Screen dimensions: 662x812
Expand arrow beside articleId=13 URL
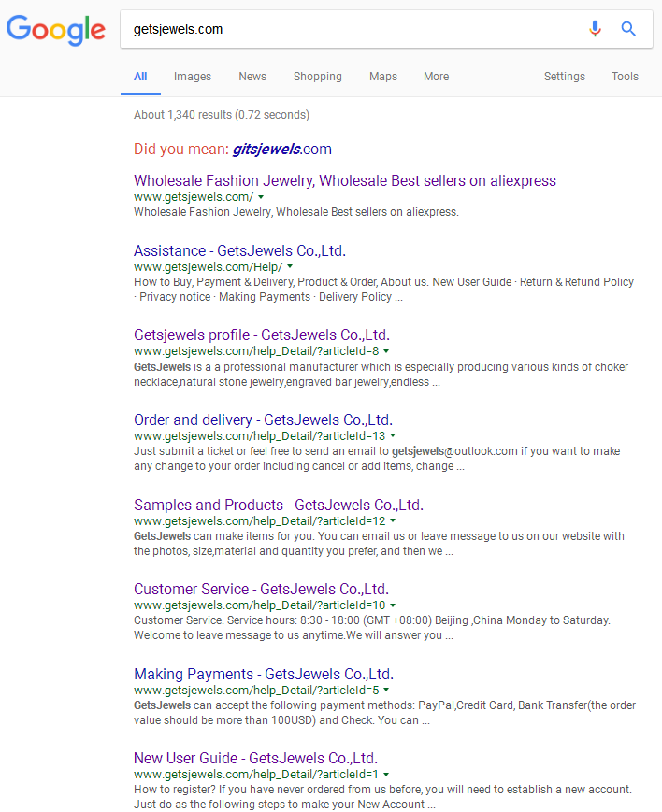tap(393, 436)
